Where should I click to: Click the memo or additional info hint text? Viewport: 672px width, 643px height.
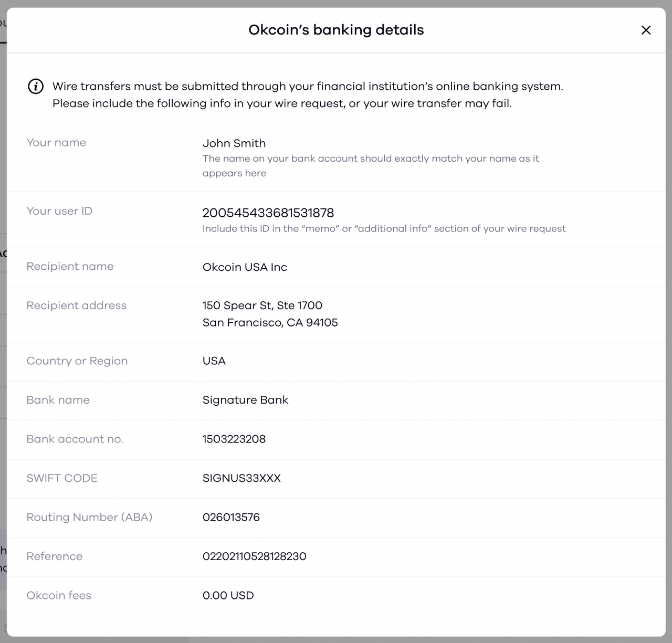(384, 229)
